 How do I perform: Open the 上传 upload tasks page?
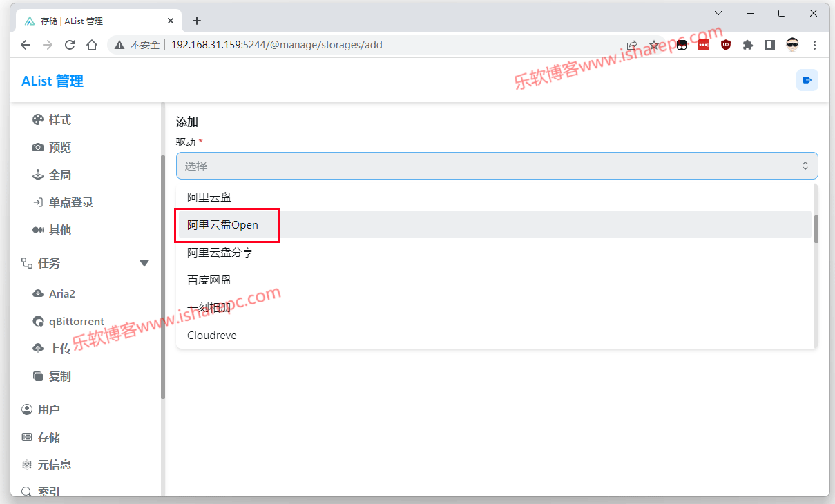click(x=60, y=349)
